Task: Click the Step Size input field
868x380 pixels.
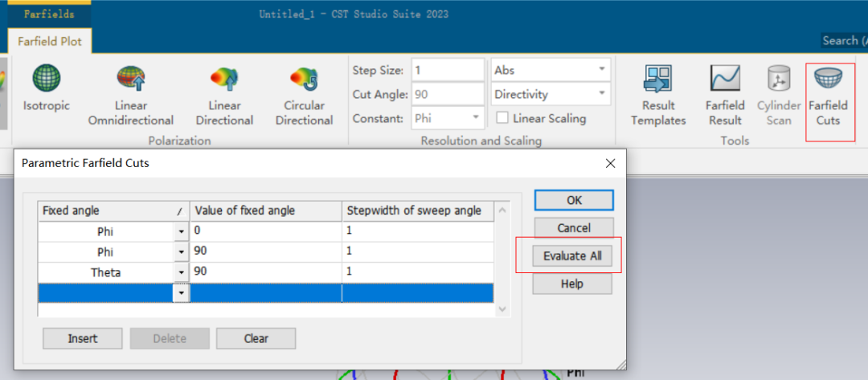Action: [447, 70]
